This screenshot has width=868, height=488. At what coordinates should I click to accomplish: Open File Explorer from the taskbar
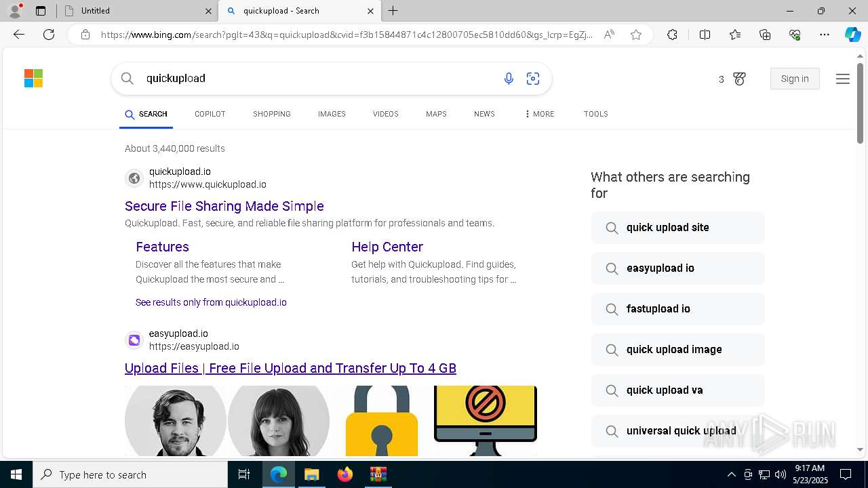click(x=311, y=474)
